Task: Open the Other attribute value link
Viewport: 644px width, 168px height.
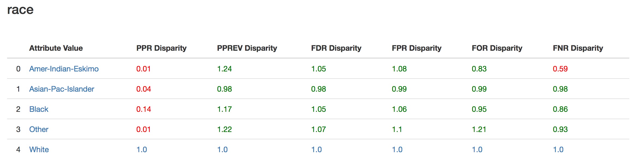Action: pyautogui.click(x=39, y=129)
